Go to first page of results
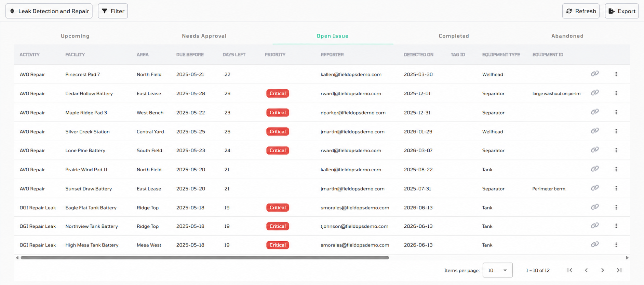644x285 pixels. tap(570, 270)
